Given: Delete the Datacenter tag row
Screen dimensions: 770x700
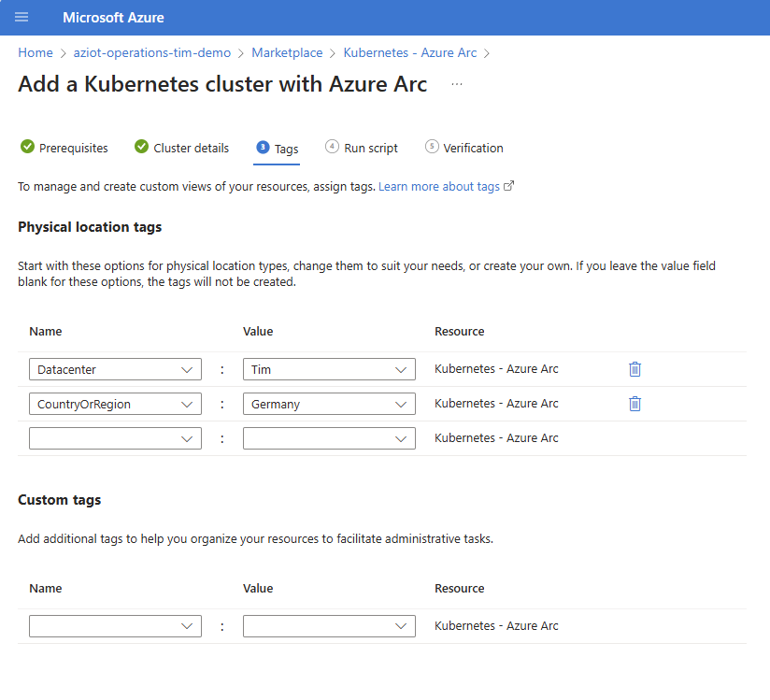Looking at the screenshot, I should pyautogui.click(x=635, y=369).
